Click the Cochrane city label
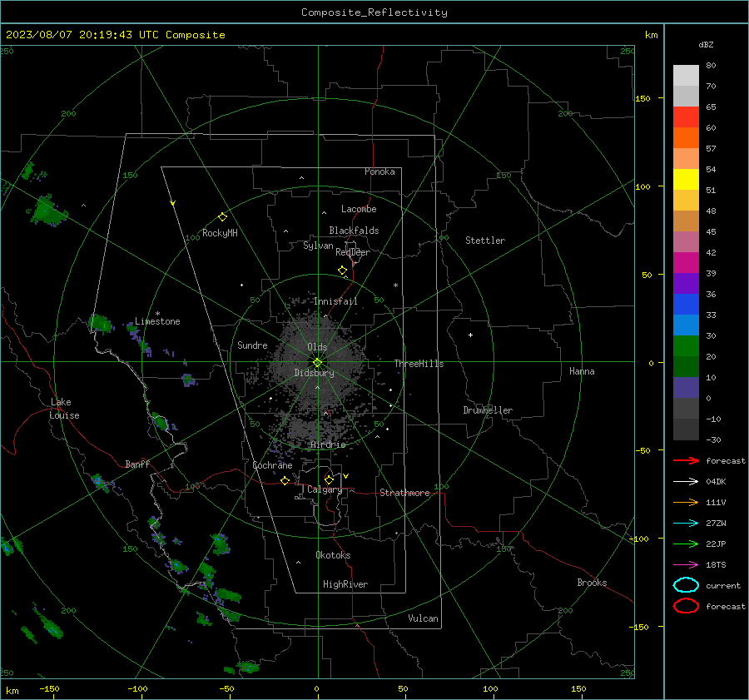Screen dimensions: 749x700 [x=272, y=465]
